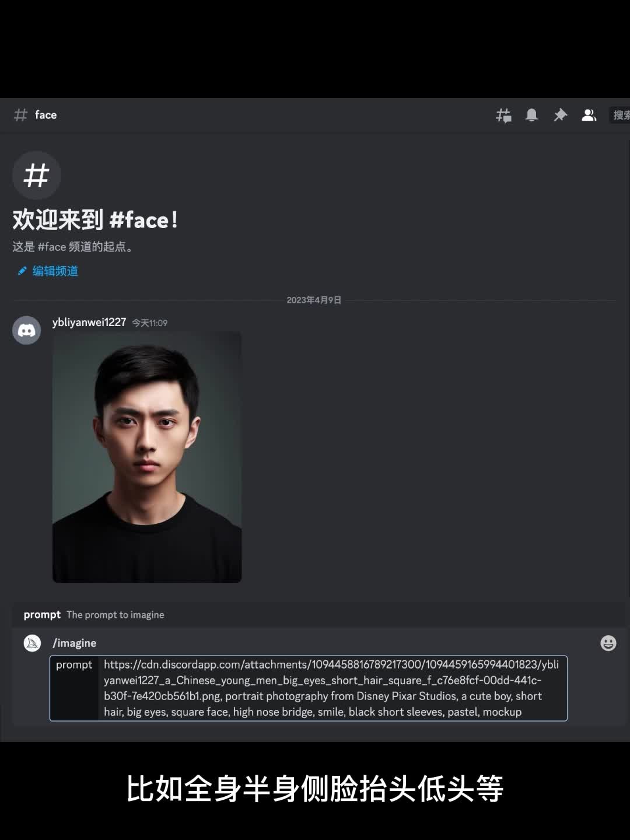Click the prompt option label tag
This screenshot has height=840, width=630.
[74, 664]
